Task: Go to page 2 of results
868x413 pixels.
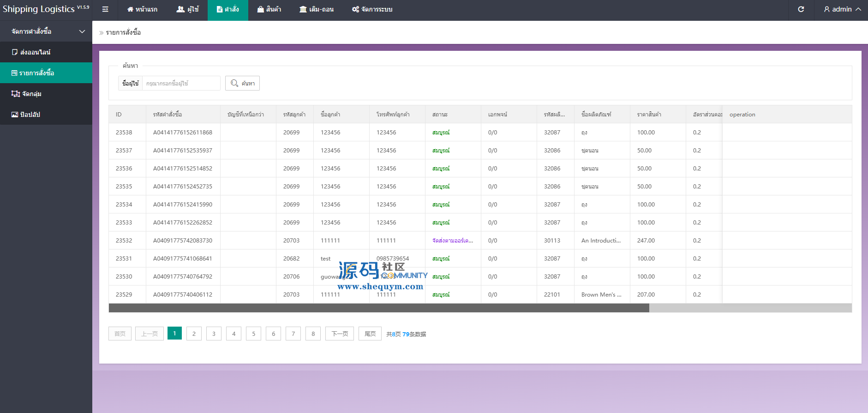Action: pyautogui.click(x=194, y=334)
